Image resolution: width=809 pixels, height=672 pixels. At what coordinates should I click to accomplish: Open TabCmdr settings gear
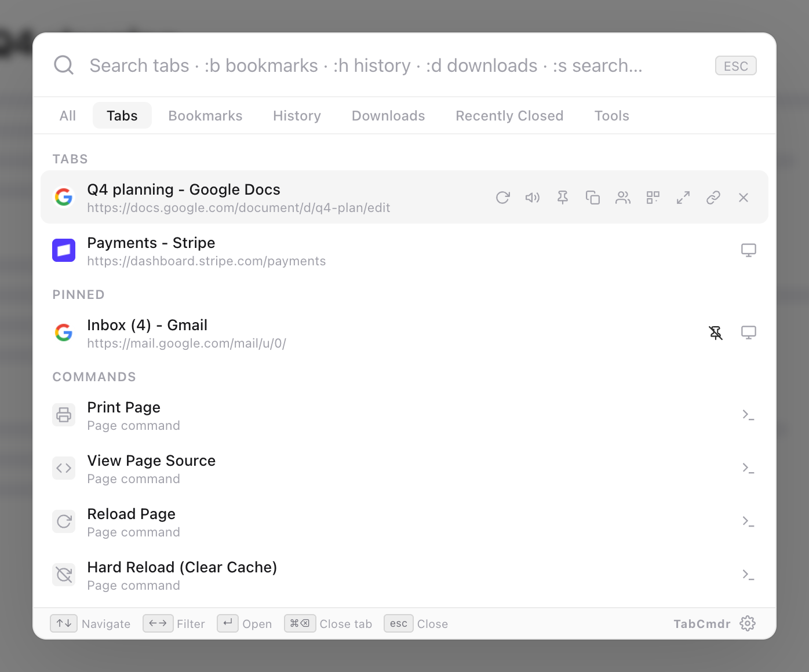[x=748, y=623]
